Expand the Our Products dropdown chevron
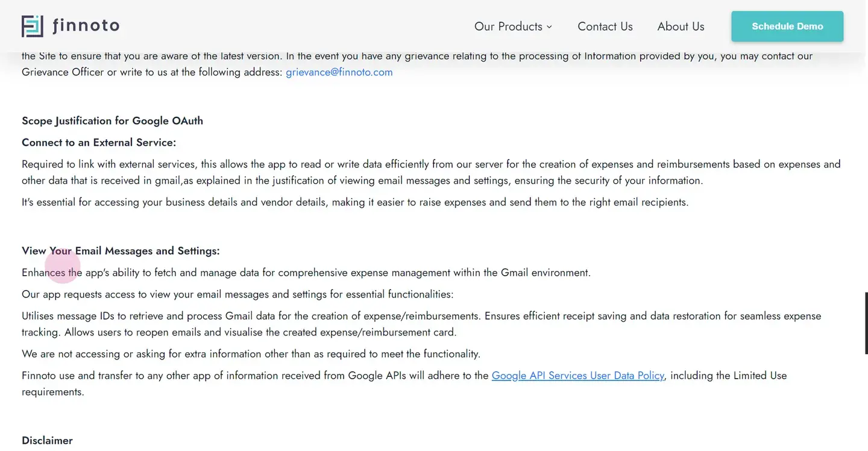The width and height of the screenshot is (868, 451). click(x=549, y=26)
